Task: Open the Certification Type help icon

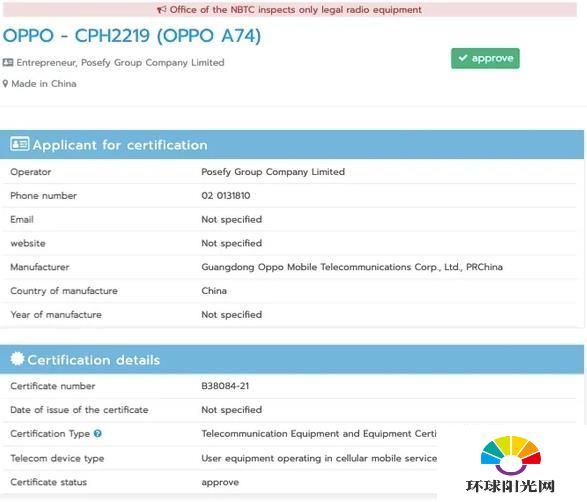Action: click(98, 433)
